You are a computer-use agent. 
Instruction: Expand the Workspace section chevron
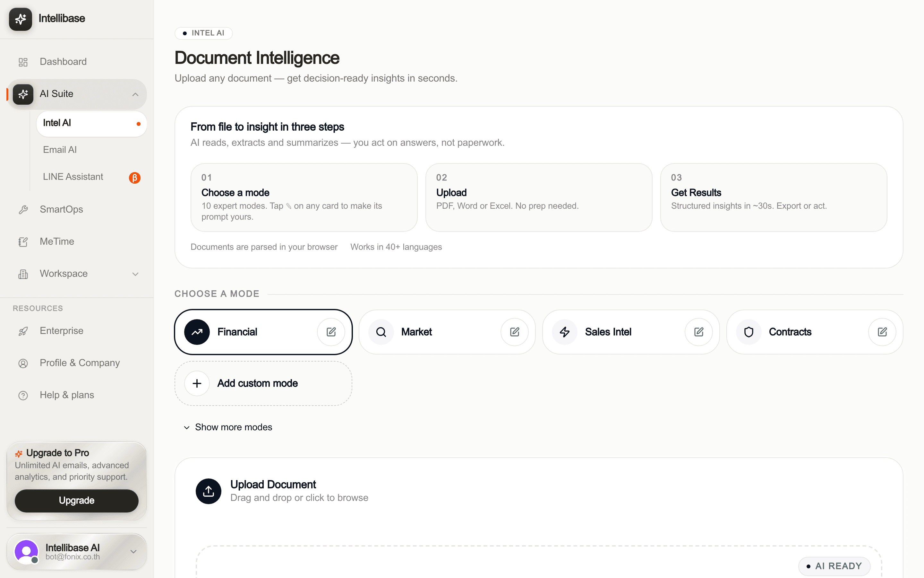click(135, 274)
